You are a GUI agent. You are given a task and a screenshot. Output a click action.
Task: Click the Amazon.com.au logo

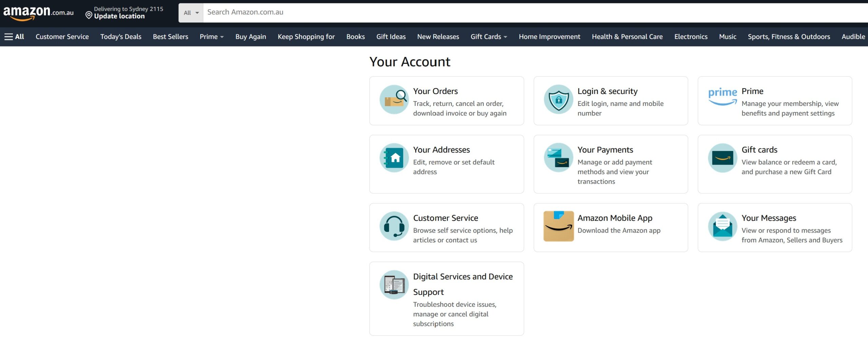[38, 13]
